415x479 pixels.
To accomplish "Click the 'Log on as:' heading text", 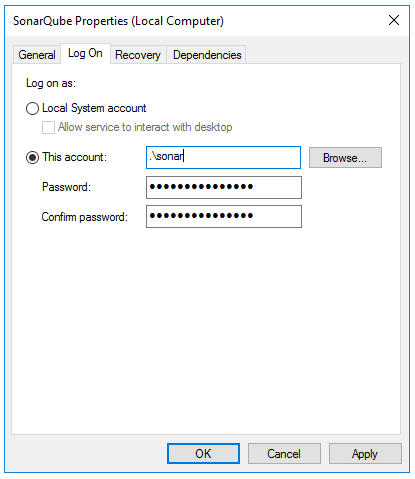I will coord(51,83).
